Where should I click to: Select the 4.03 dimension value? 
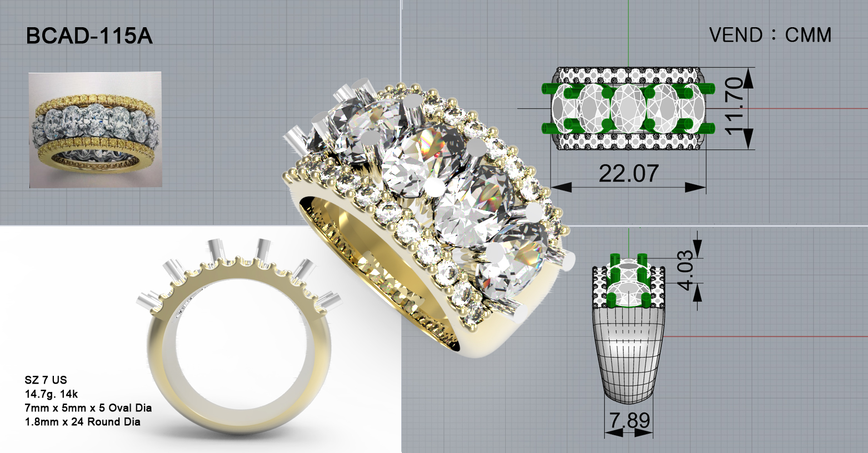[685, 270]
